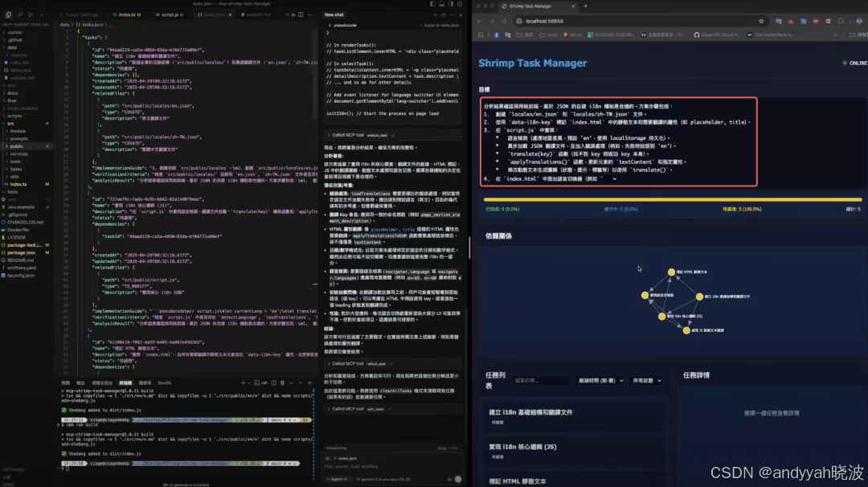Image resolution: width=868 pixels, height=487 pixels.
Task: Add a new terminal with the plus icon
Action: tap(243, 383)
